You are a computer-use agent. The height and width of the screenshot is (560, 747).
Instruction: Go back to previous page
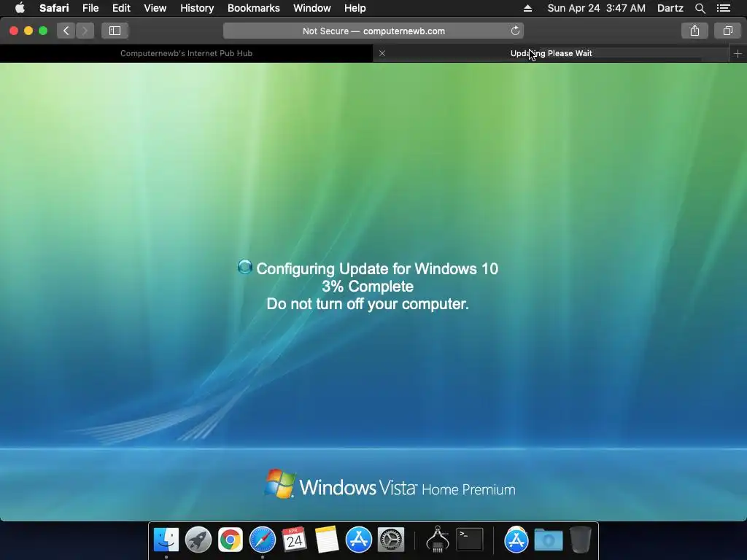coord(66,31)
